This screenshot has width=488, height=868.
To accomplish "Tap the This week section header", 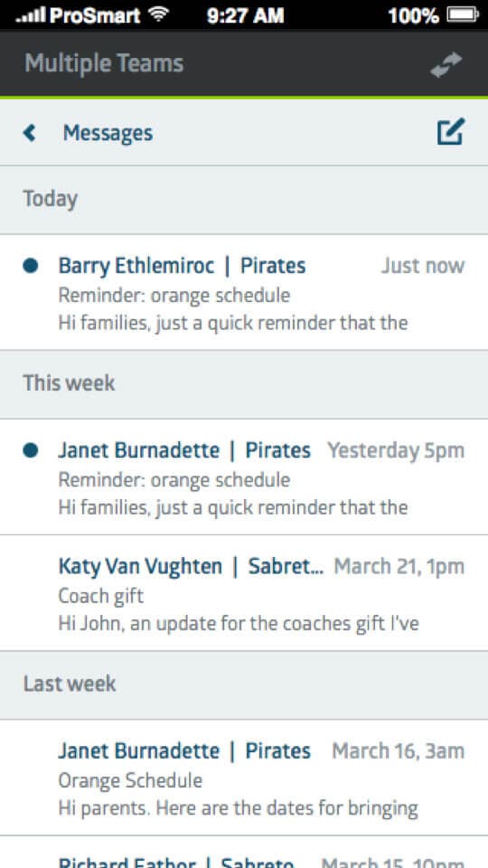I will [244, 383].
